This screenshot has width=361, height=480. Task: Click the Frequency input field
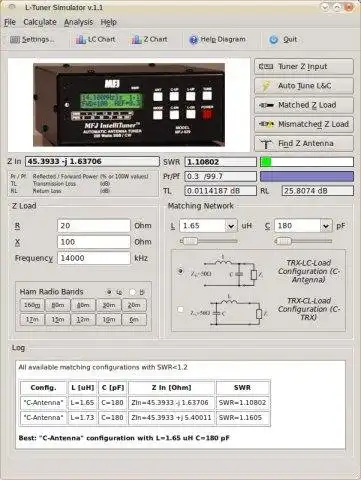pos(94,258)
